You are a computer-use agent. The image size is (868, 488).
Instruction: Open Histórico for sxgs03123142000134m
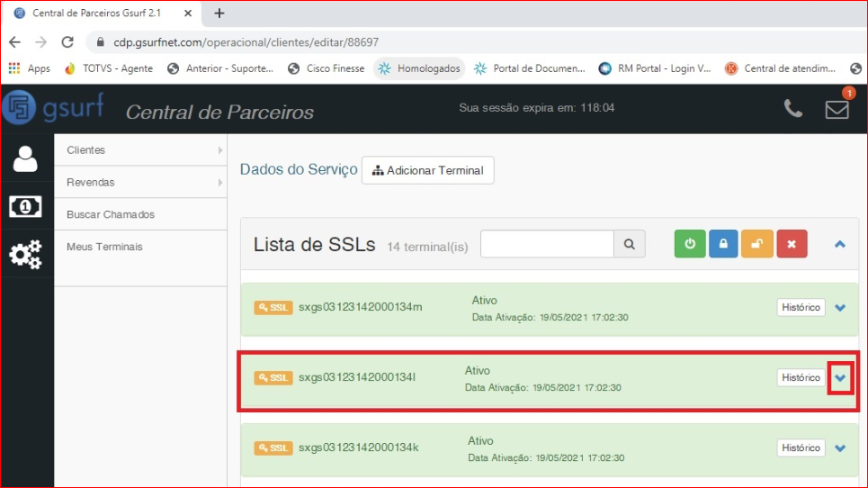801,307
